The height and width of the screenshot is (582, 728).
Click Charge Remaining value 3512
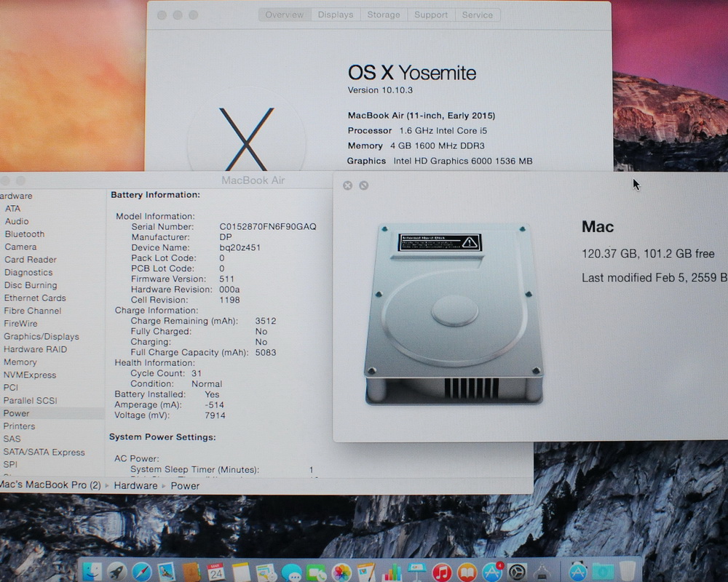[266, 321]
